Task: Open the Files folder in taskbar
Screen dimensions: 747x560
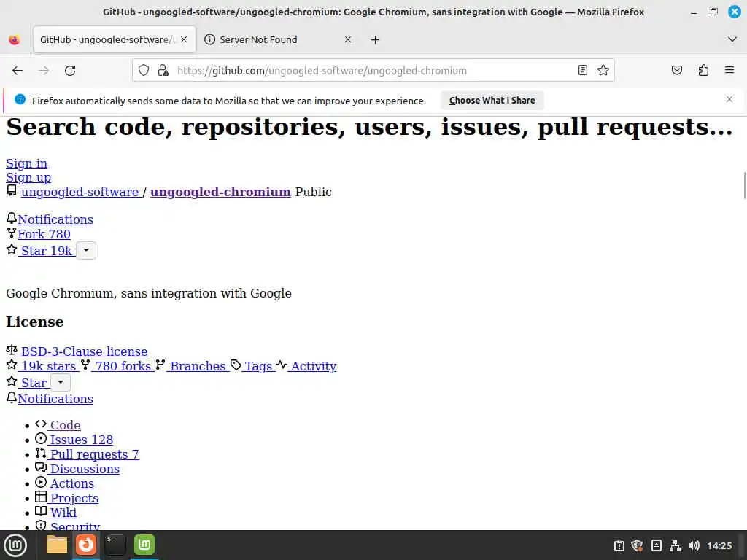Action: tap(57, 545)
